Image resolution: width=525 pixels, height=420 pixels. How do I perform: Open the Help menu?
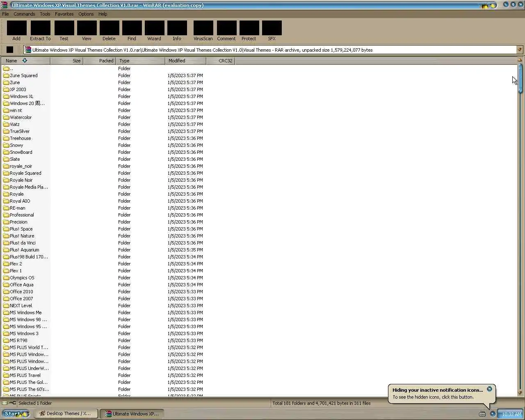click(x=103, y=14)
